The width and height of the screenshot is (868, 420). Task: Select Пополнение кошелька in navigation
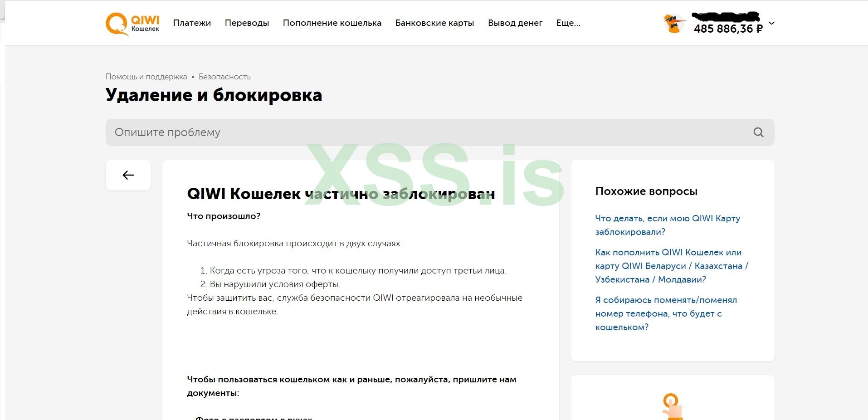tap(332, 23)
